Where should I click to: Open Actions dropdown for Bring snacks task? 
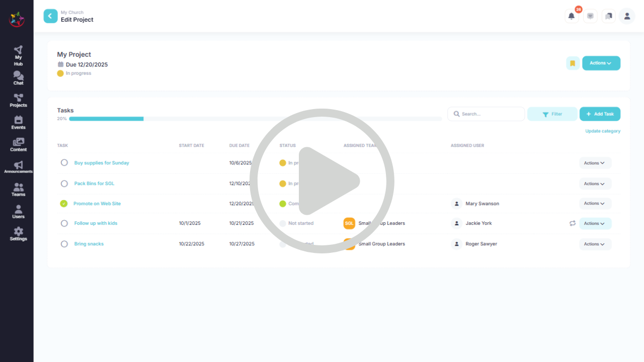(595, 244)
